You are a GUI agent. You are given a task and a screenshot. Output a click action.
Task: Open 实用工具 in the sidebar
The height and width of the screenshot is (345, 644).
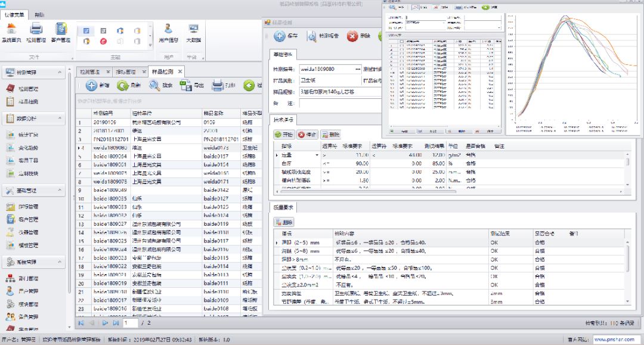(23, 160)
